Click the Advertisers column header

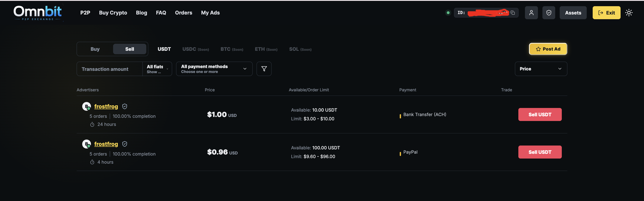pos(88,90)
